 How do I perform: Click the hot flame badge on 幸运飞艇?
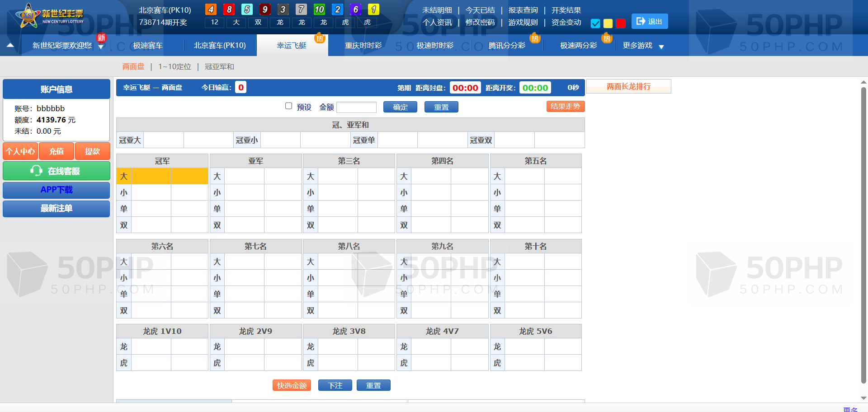pyautogui.click(x=320, y=38)
